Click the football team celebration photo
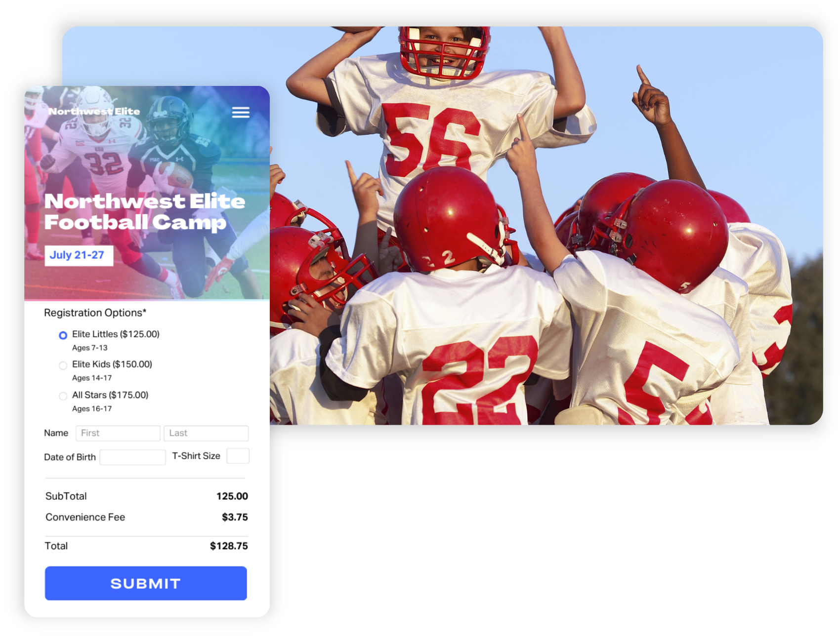This screenshot has width=840, height=642. pyautogui.click(x=546, y=226)
